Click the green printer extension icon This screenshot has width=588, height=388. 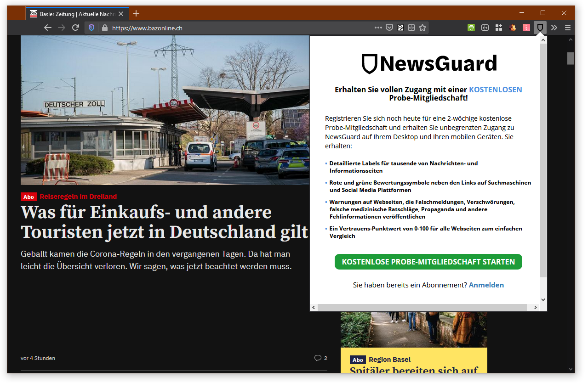point(471,28)
